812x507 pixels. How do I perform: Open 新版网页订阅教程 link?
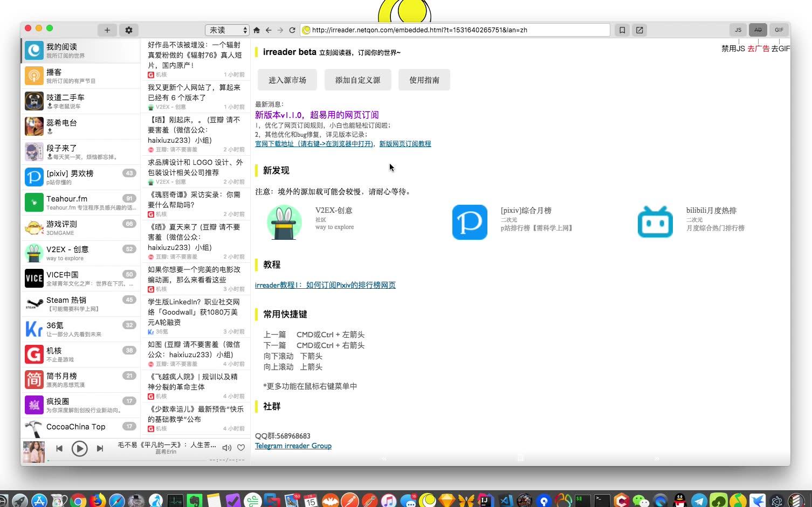(x=405, y=144)
